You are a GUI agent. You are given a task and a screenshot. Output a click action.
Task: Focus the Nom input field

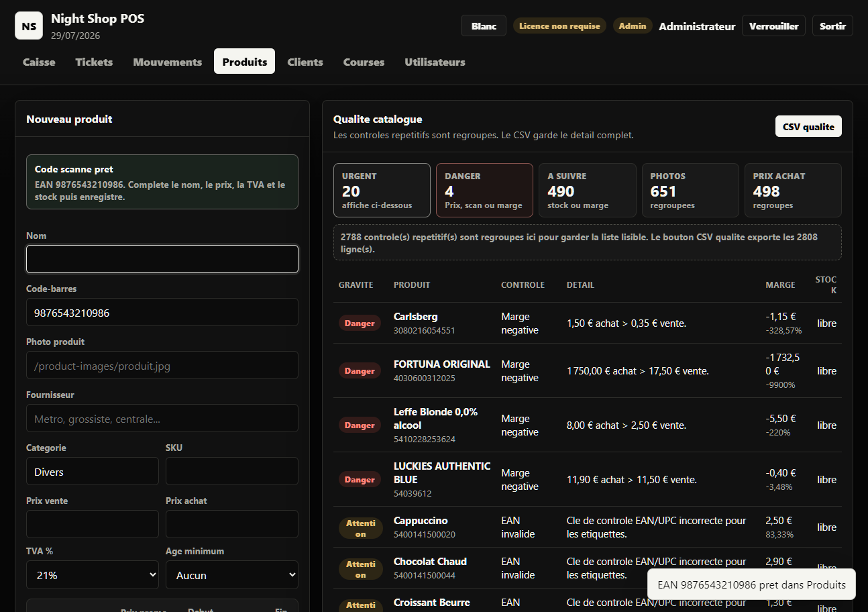162,259
